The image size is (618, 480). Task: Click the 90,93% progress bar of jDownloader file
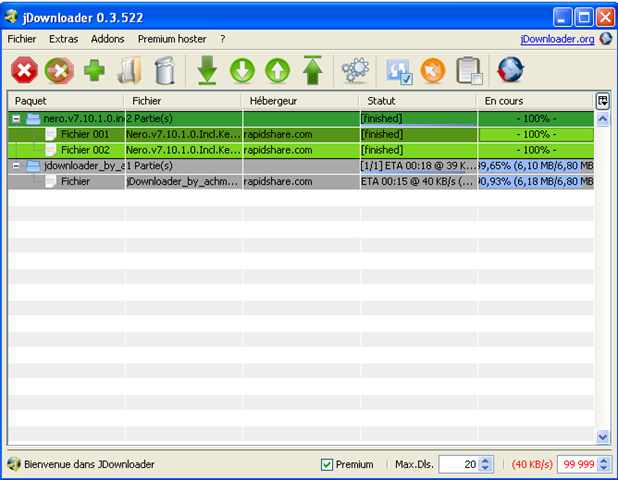tap(536, 182)
